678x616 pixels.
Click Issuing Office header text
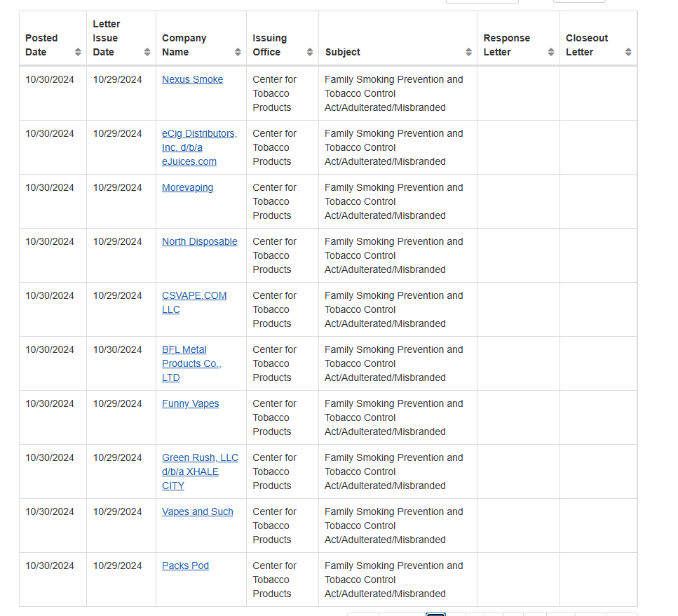coord(270,45)
